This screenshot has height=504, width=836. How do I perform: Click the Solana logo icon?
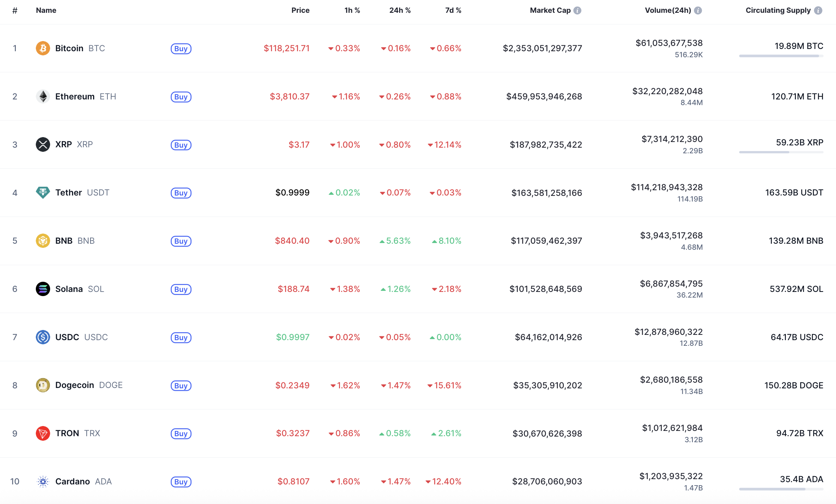pos(43,289)
